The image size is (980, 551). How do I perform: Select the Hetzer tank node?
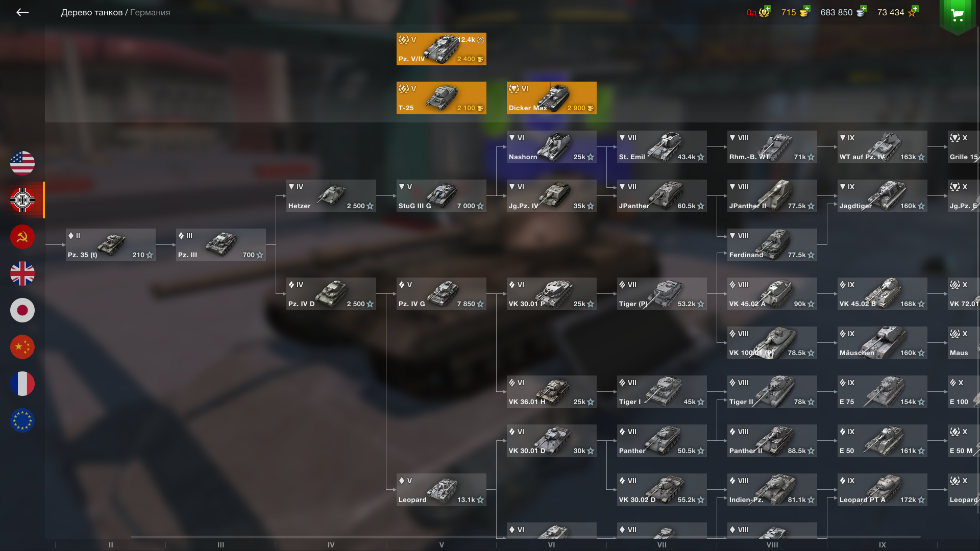[331, 196]
